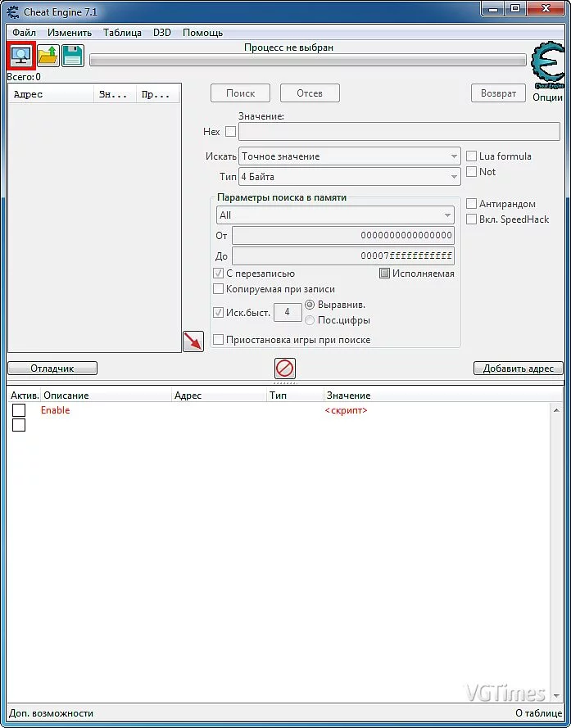This screenshot has height=728, width=571.
Task: Click the fast scan alignment value field
Action: pyautogui.click(x=288, y=313)
